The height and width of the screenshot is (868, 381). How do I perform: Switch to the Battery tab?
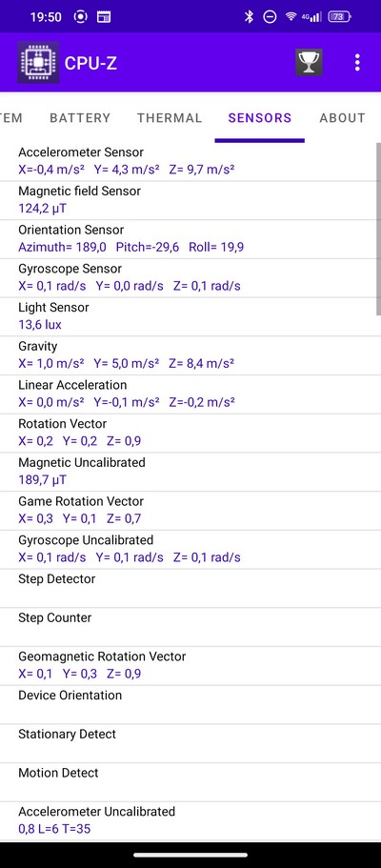80,118
